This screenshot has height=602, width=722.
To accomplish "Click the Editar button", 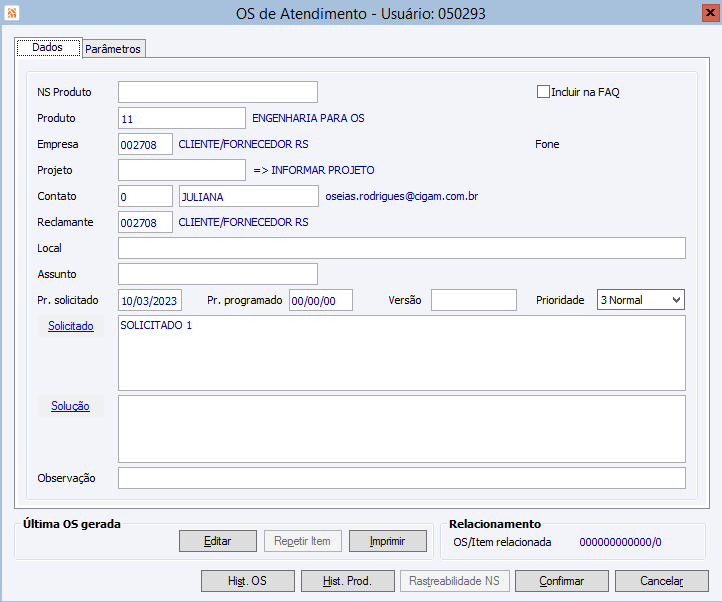I will tap(218, 541).
